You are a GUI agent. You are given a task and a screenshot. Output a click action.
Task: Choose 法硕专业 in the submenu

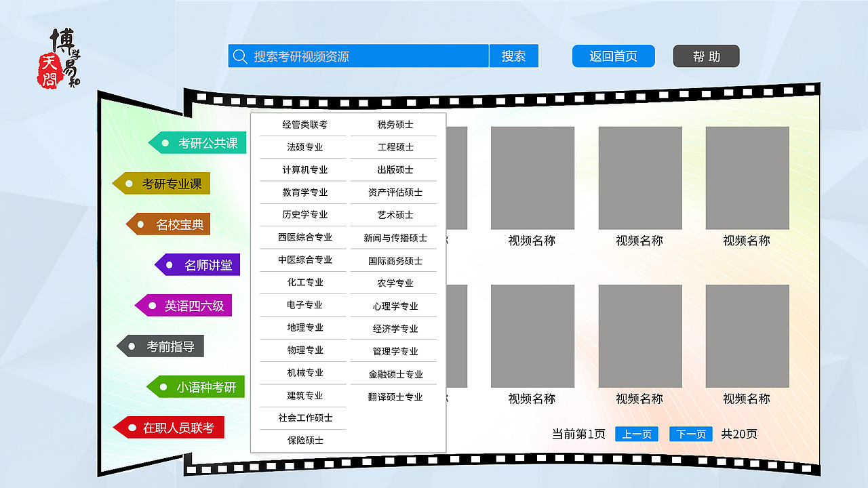pyautogui.click(x=305, y=147)
